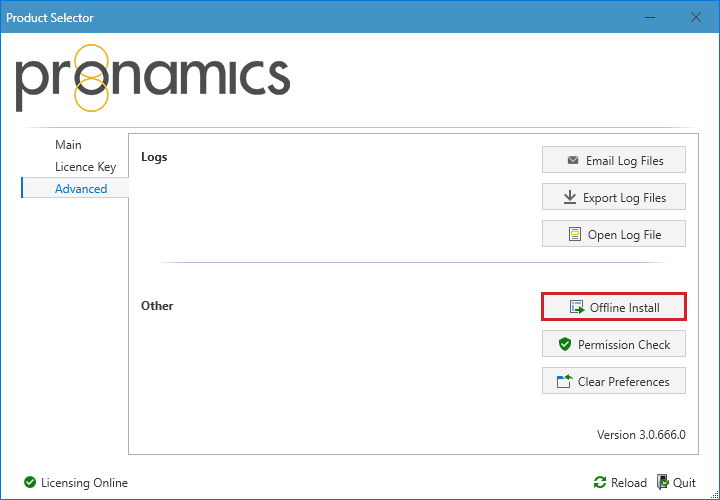The width and height of the screenshot is (720, 500).
Task: Minimize the Product Selector window
Action: [x=649, y=17]
